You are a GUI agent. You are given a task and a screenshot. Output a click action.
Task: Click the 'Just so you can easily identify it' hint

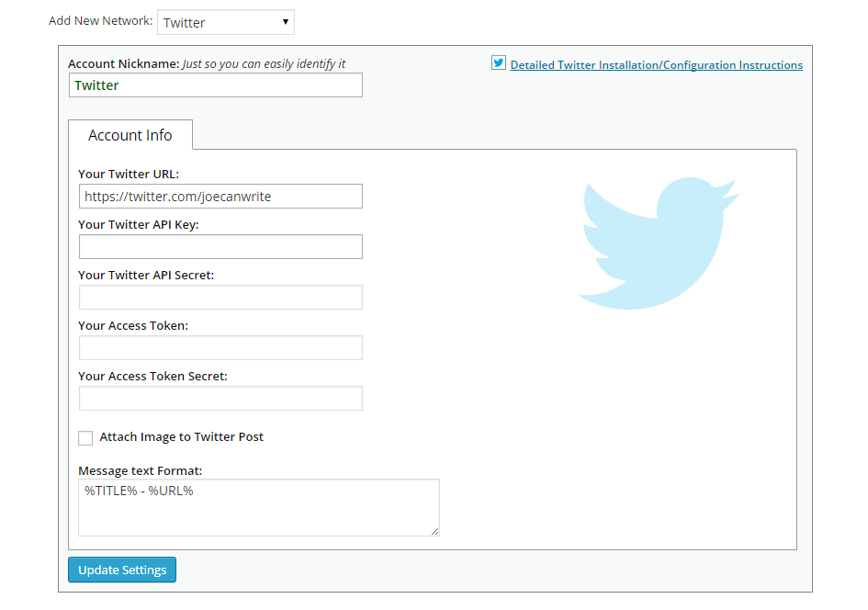point(264,63)
